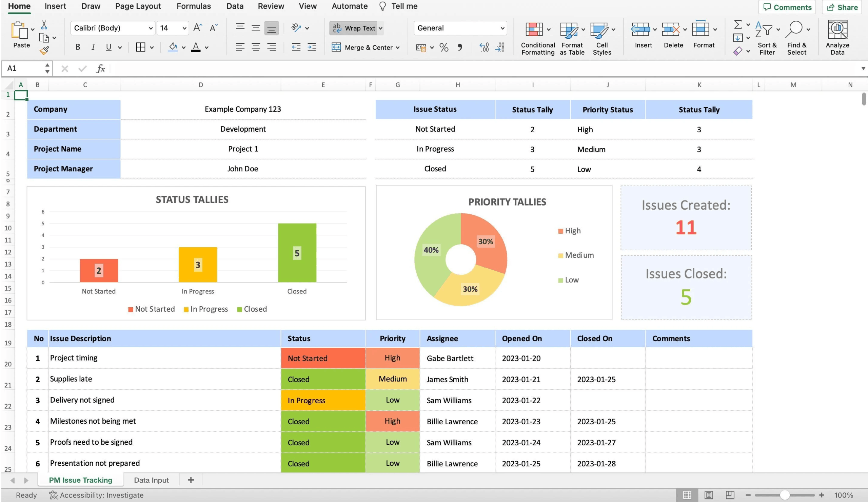Click the Increase Indent icon

pyautogui.click(x=312, y=47)
